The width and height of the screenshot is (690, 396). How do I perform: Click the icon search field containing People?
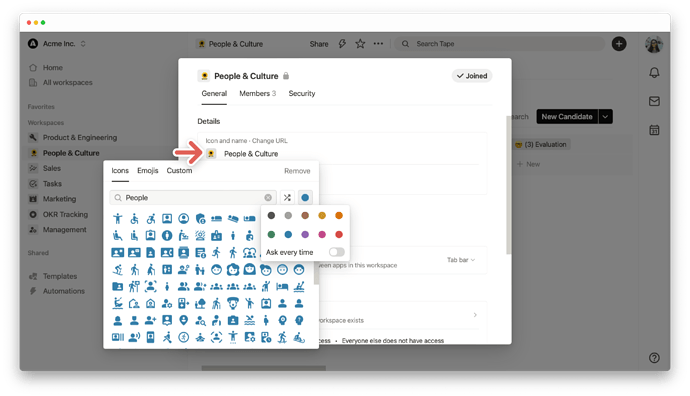(x=193, y=198)
